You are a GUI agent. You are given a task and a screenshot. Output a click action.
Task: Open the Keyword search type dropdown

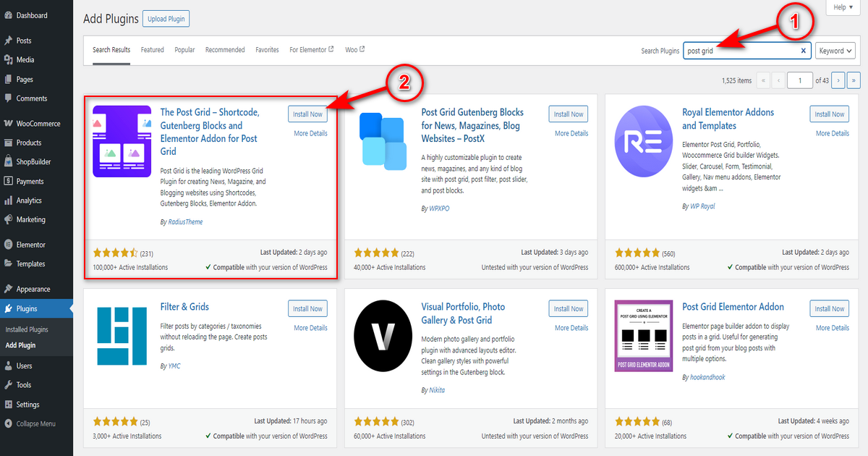[835, 51]
